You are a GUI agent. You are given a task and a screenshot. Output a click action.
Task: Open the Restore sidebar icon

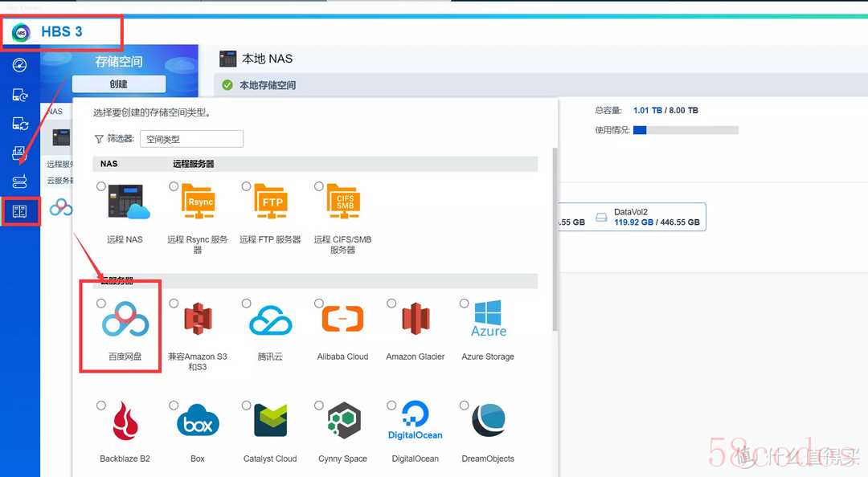click(20, 153)
